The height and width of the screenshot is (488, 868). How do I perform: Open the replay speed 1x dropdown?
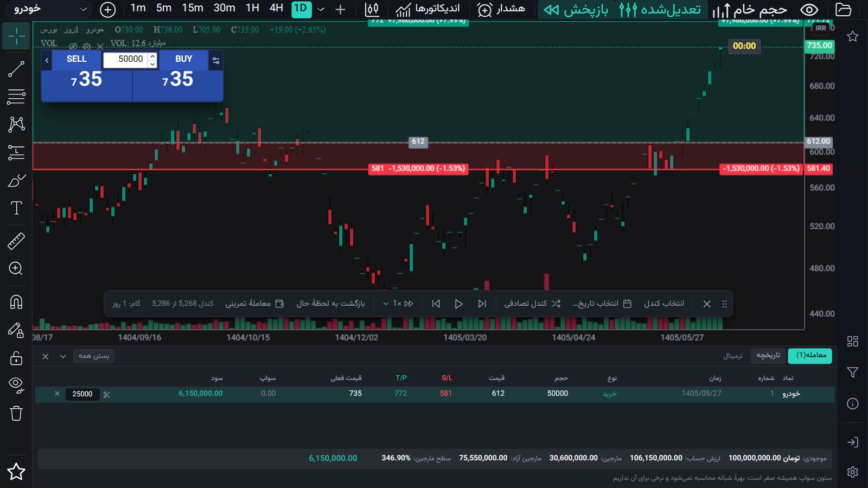click(x=399, y=304)
